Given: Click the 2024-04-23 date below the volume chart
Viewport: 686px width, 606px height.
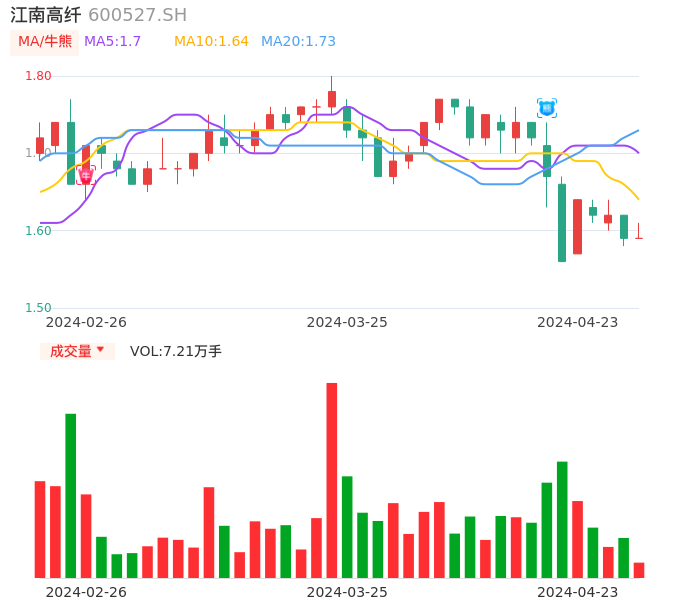Looking at the screenshot, I should point(577,592).
